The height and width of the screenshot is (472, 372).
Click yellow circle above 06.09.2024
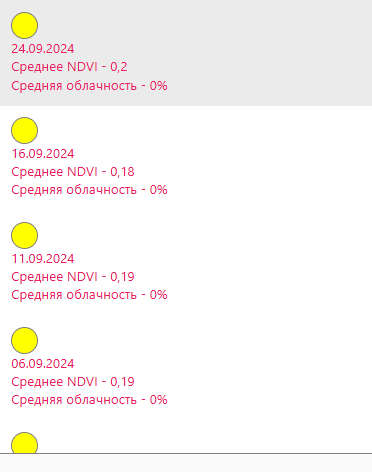pyautogui.click(x=24, y=340)
